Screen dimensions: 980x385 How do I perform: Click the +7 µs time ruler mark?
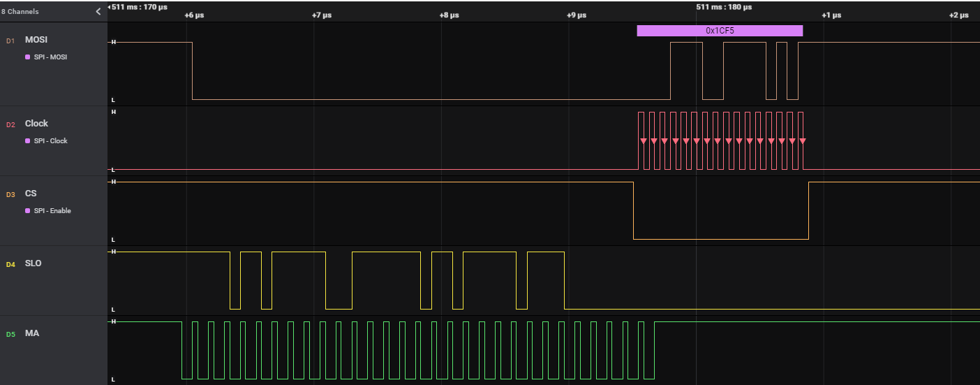(x=321, y=15)
